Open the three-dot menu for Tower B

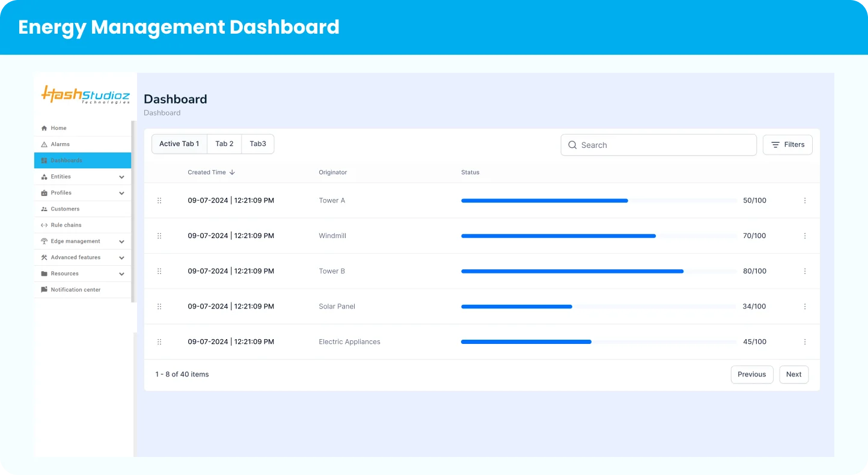point(805,271)
